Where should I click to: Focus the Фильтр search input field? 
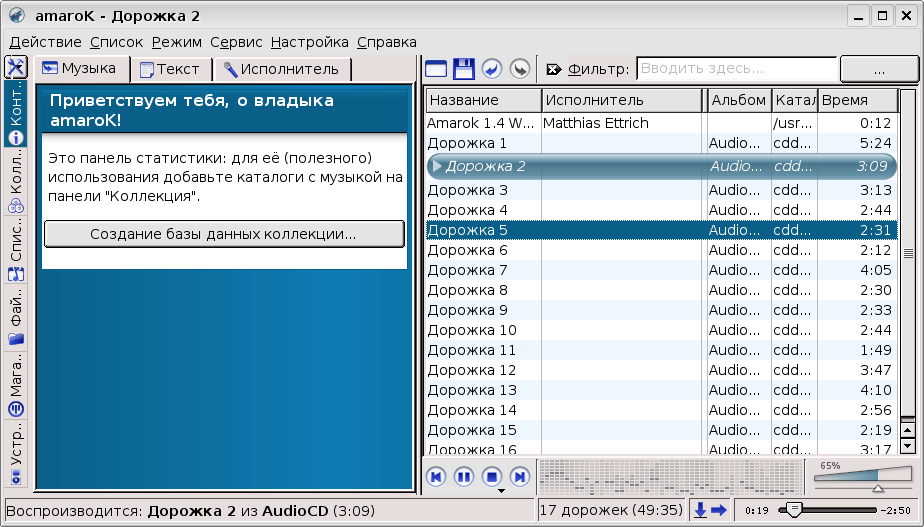point(737,69)
